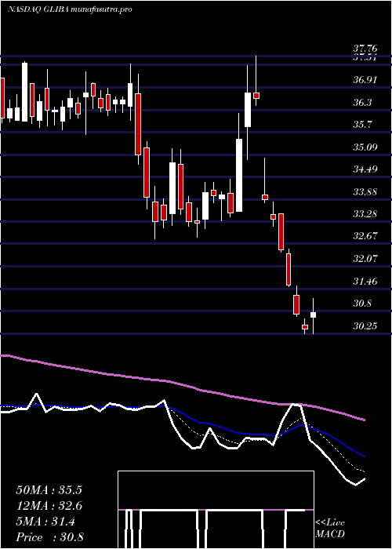Viewport: 392px width, 549px height.
Task: Click the tall white candle rising to 35.5
Action: click(239, 175)
